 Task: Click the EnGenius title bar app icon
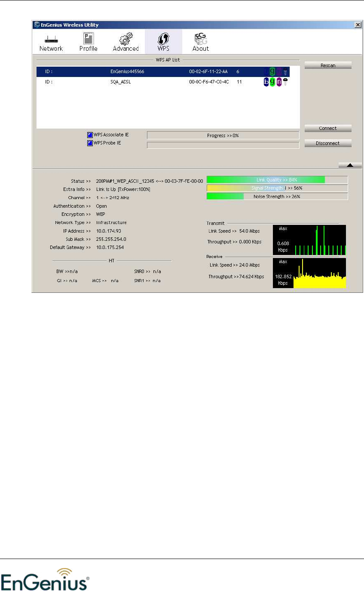click(36, 25)
